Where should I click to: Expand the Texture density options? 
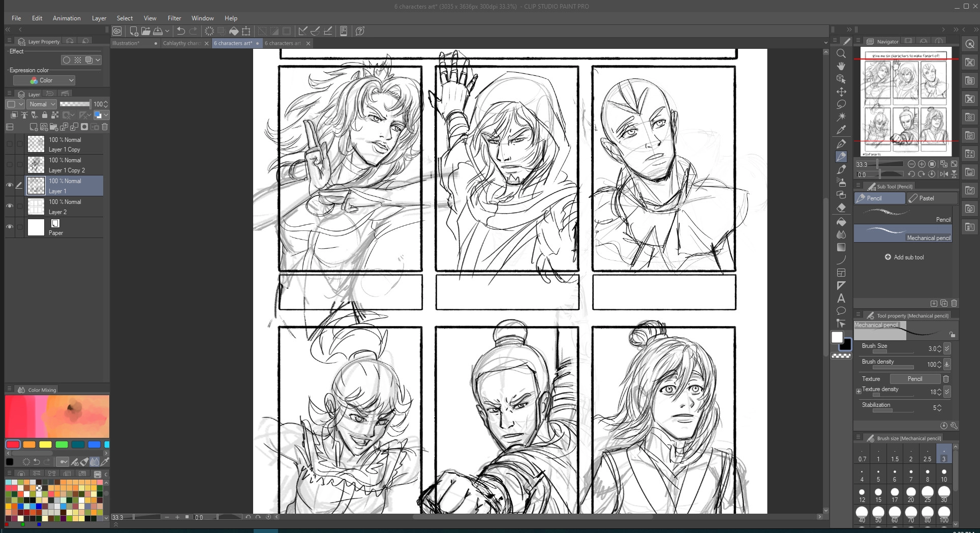(859, 391)
